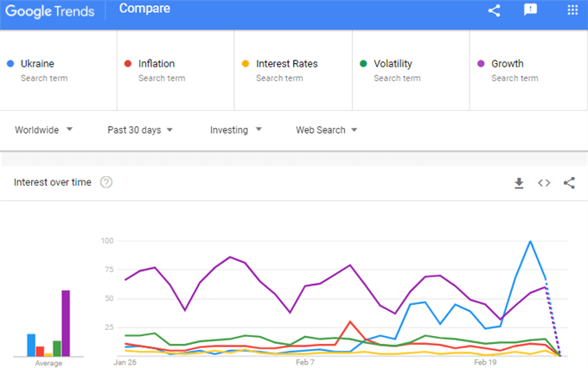Expand the Worldwide region dropdown
The height and width of the screenshot is (368, 588).
tap(43, 130)
